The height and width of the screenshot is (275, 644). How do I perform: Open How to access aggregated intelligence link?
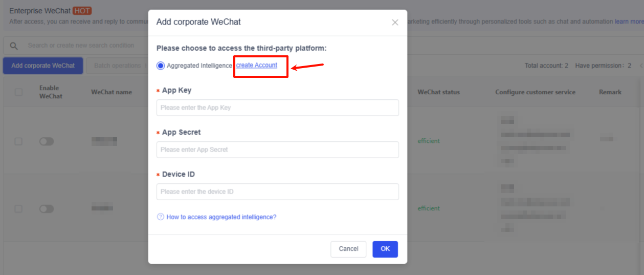tap(221, 217)
